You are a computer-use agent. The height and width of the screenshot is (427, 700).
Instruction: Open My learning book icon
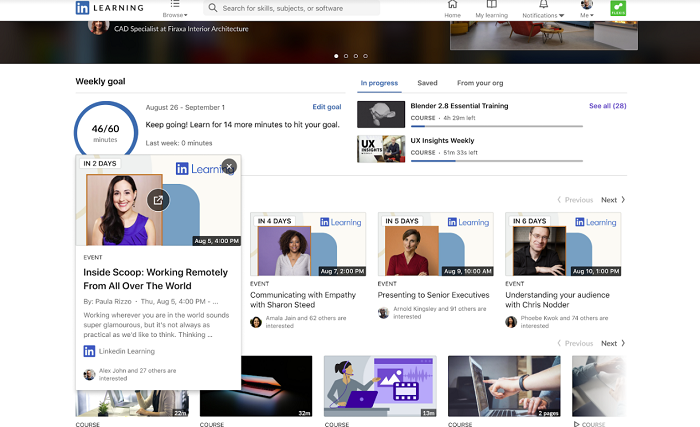click(492, 9)
